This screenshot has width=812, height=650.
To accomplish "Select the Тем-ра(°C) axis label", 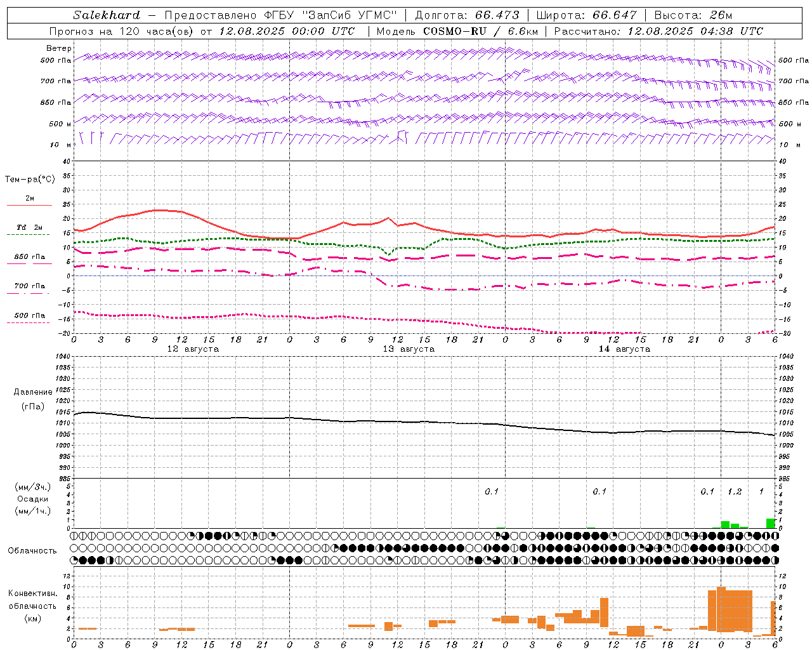I will (x=30, y=180).
